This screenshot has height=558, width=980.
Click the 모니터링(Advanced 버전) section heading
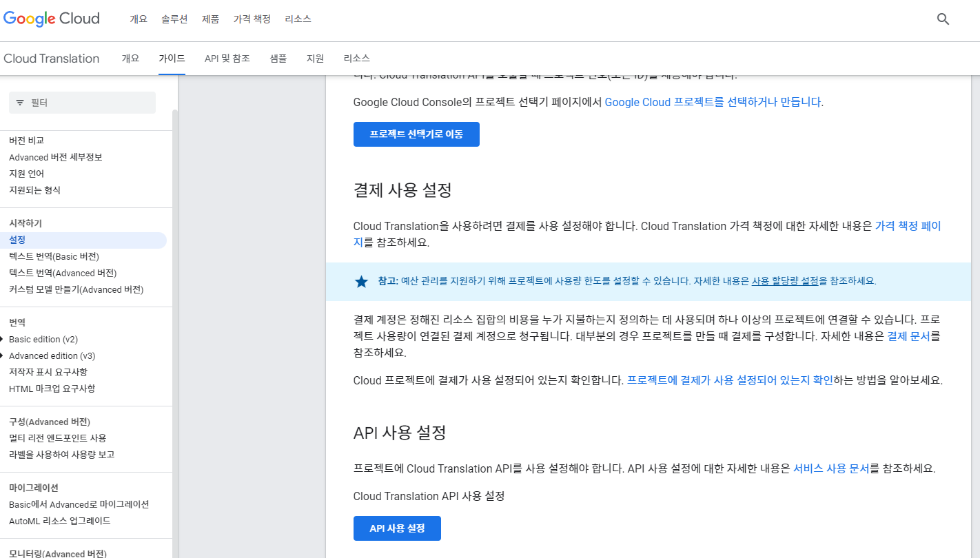(58, 552)
